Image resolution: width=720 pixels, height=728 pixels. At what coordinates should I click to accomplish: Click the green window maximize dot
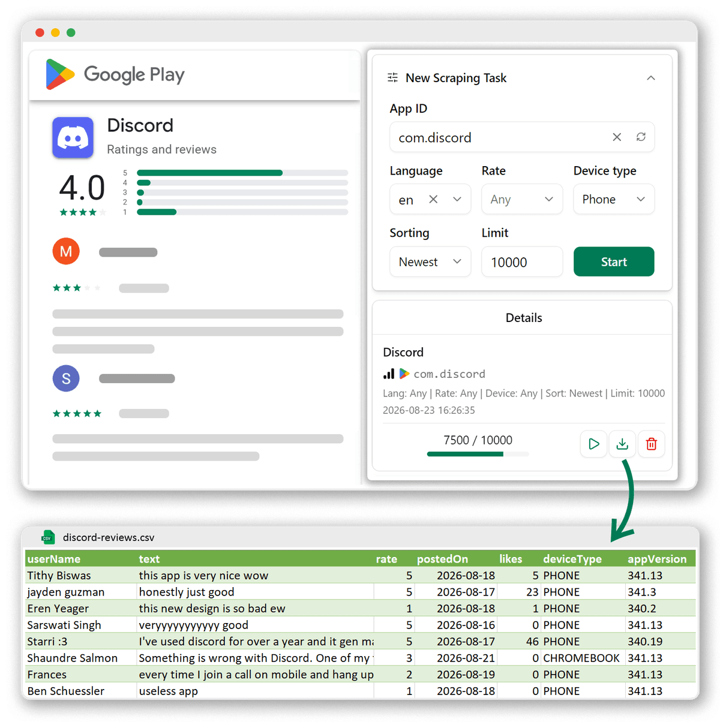(71, 32)
